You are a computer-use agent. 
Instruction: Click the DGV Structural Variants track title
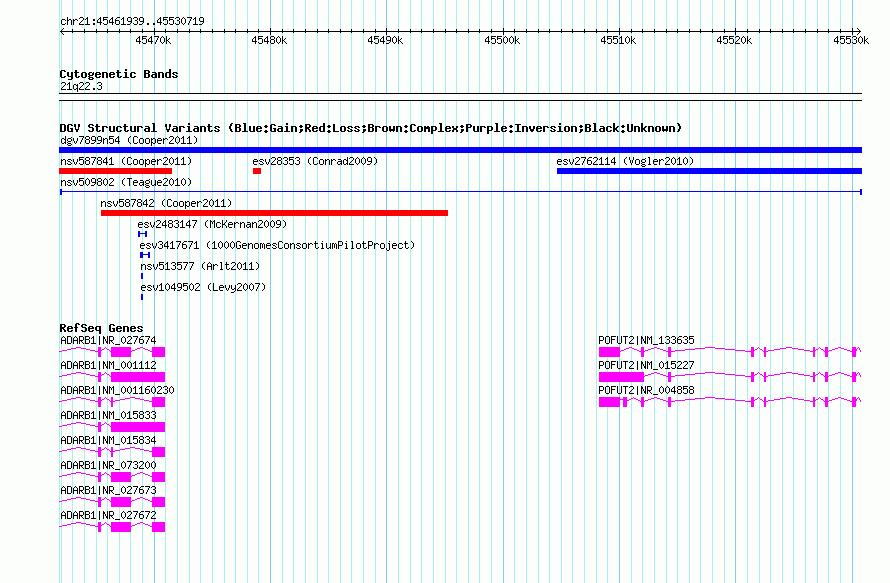pos(370,128)
